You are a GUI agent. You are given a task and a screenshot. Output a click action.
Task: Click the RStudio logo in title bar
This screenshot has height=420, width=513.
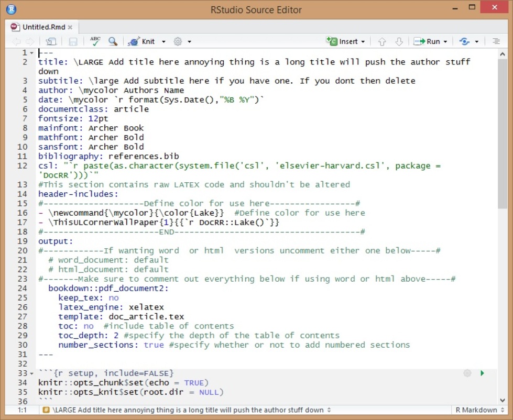point(12,9)
